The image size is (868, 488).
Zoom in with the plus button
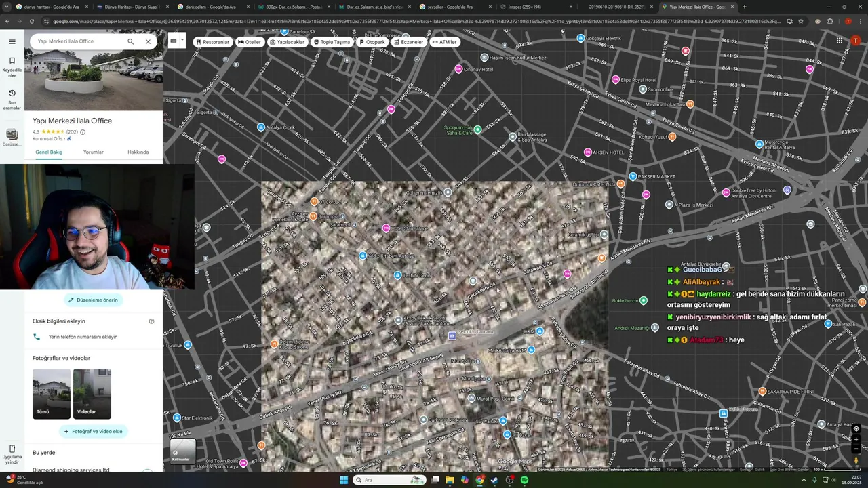(856, 440)
